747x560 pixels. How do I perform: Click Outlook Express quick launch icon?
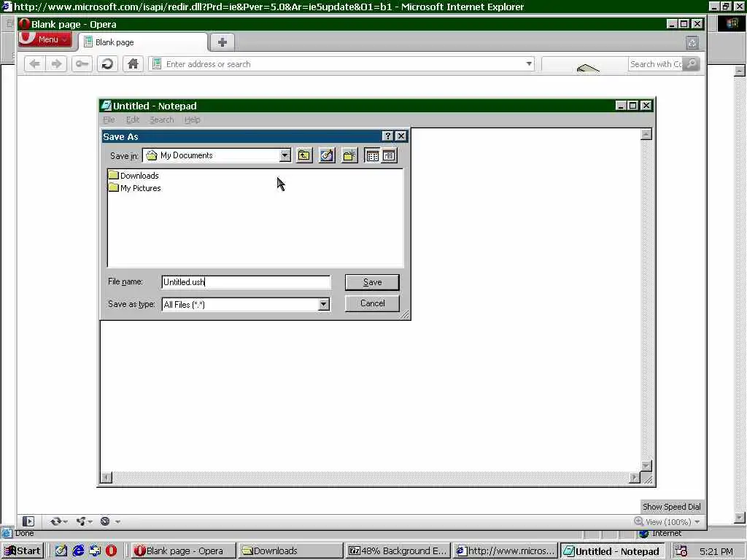tap(95, 551)
